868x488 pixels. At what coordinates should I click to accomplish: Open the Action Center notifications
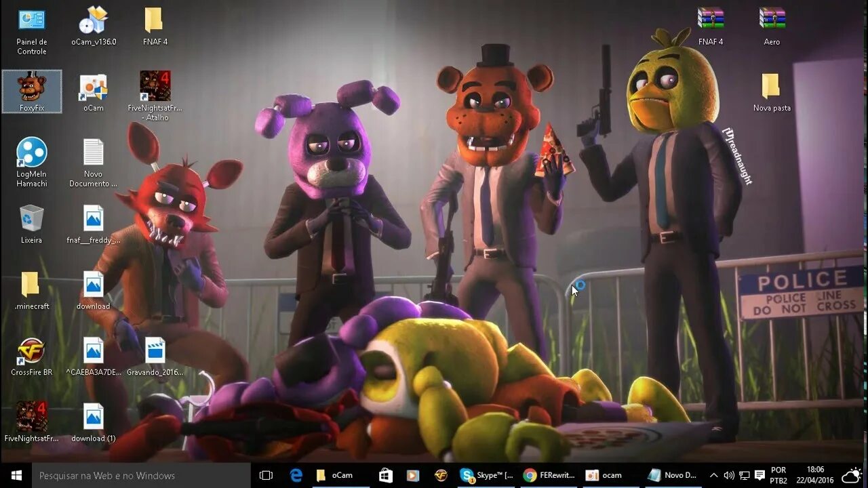click(759, 475)
